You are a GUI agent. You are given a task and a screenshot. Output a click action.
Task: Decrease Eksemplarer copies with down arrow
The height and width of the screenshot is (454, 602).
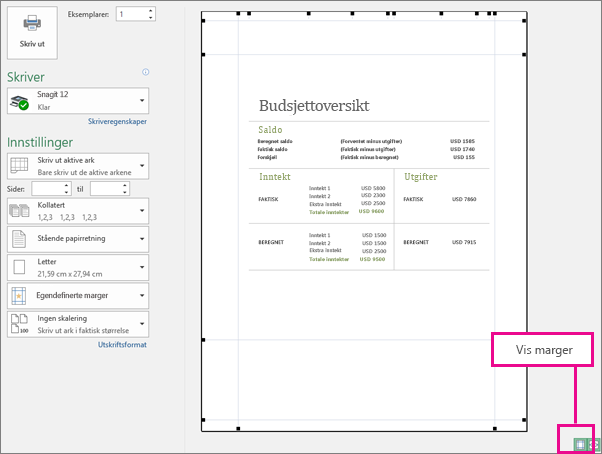point(151,18)
